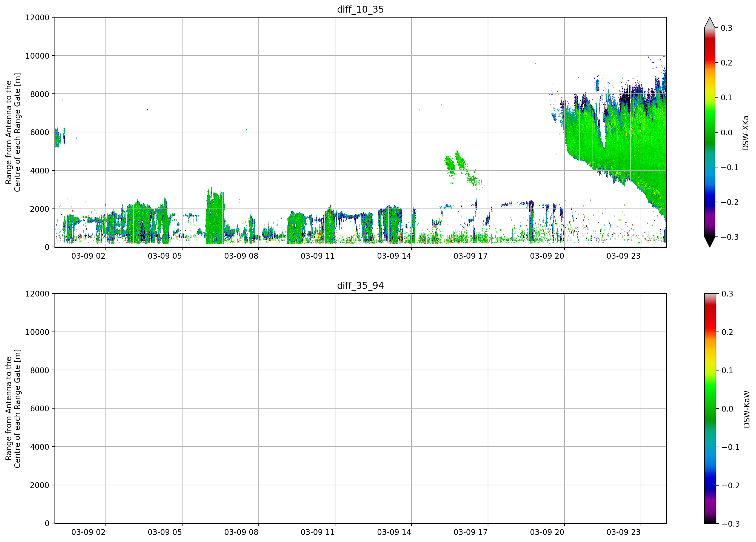Click the 2000 y-tick on diff_35_94
The height and width of the screenshot is (542, 756).
point(40,485)
